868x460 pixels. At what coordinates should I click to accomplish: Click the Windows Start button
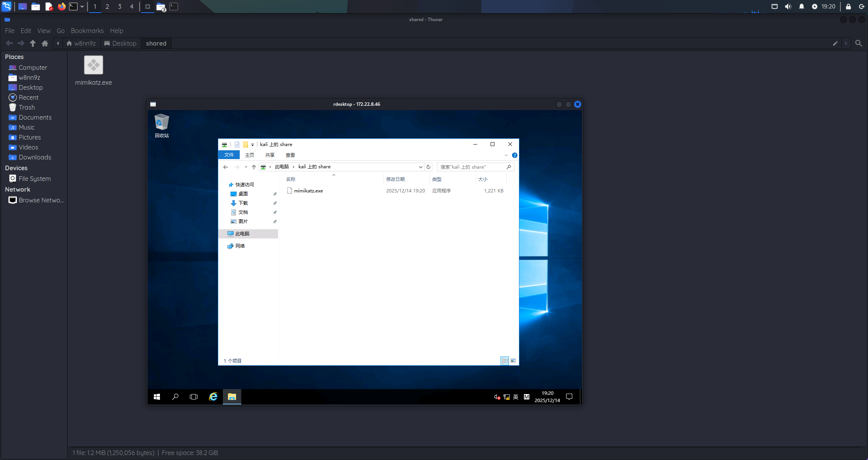[x=157, y=397]
